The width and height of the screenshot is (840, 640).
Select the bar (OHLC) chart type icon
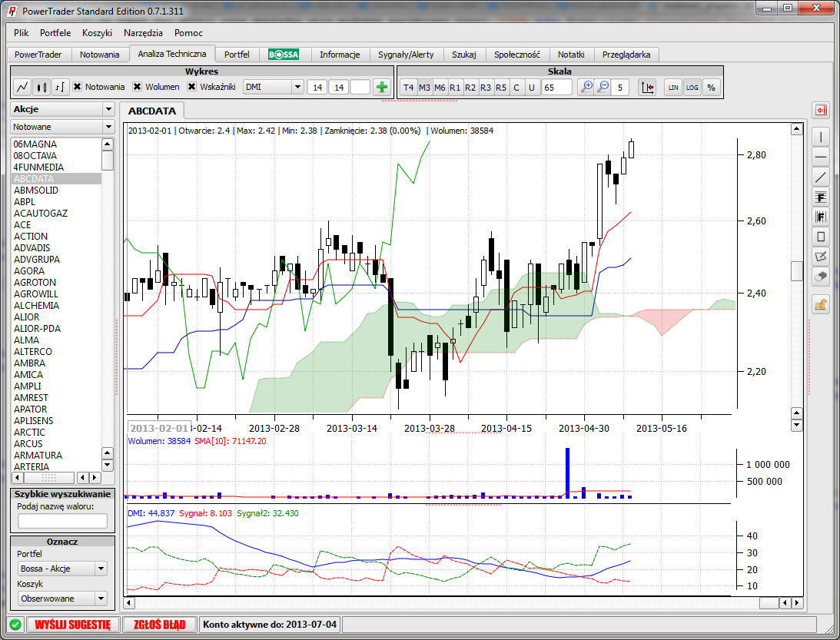pyautogui.click(x=61, y=87)
